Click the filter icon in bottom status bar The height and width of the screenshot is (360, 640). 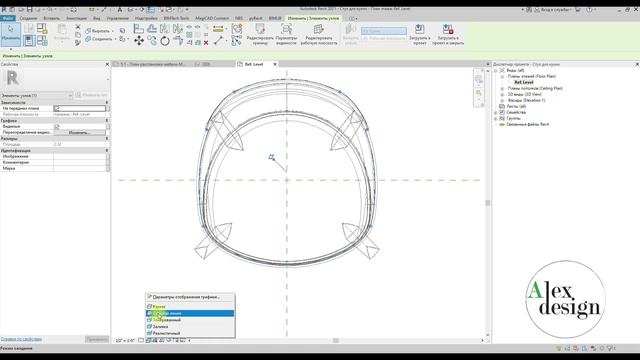point(611,348)
